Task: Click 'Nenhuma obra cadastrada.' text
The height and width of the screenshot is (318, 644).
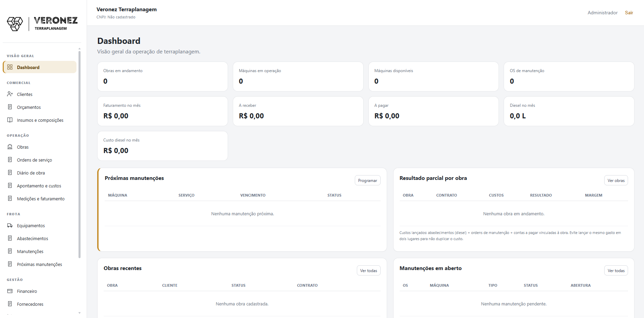Action: [x=242, y=304]
